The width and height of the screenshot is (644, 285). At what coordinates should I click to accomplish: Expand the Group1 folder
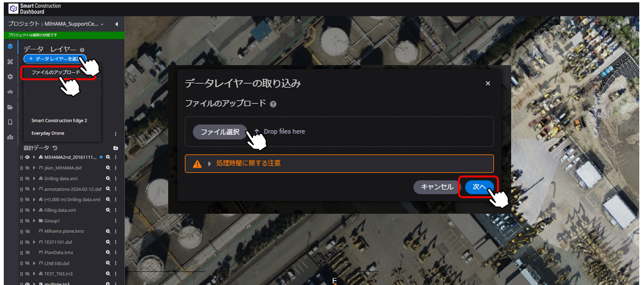pos(34,221)
